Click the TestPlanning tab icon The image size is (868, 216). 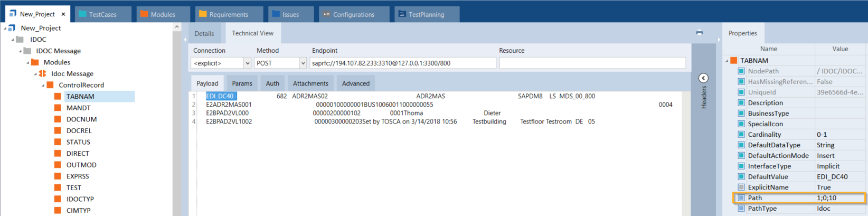tap(402, 14)
